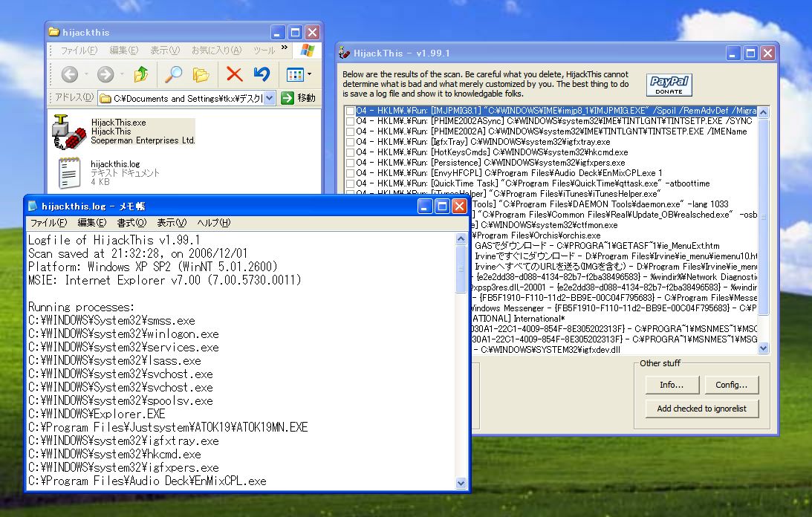
Task: Click Windows flag logo in Explorer
Action: click(x=307, y=51)
